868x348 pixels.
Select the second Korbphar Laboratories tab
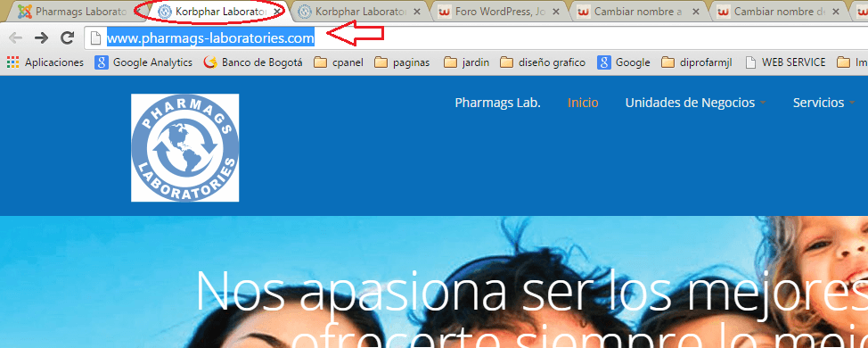coord(356,11)
